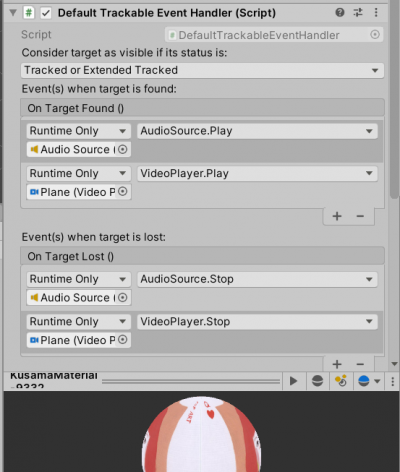400x472 pixels.
Task: Disable the Default Trackable Event Handler checkbox
Action: (x=46, y=13)
